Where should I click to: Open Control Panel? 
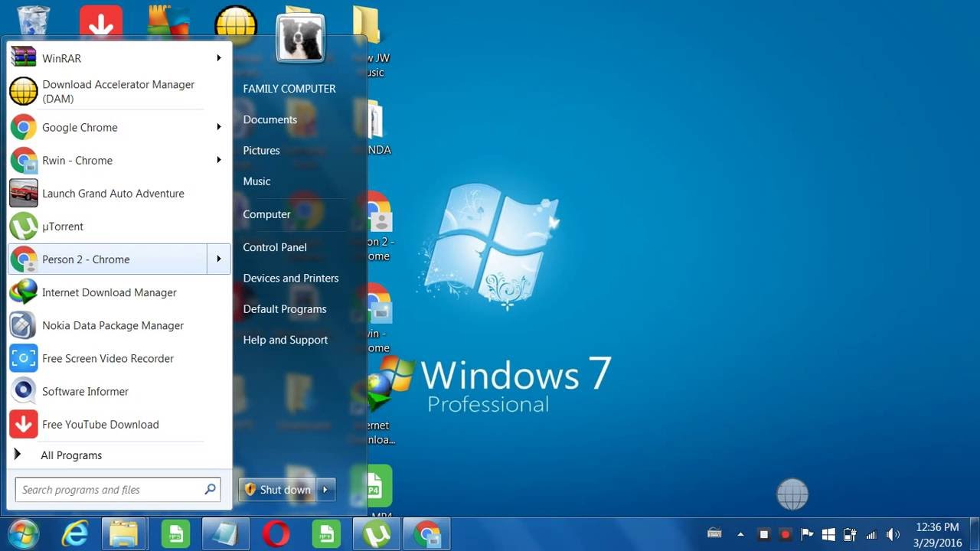(275, 247)
